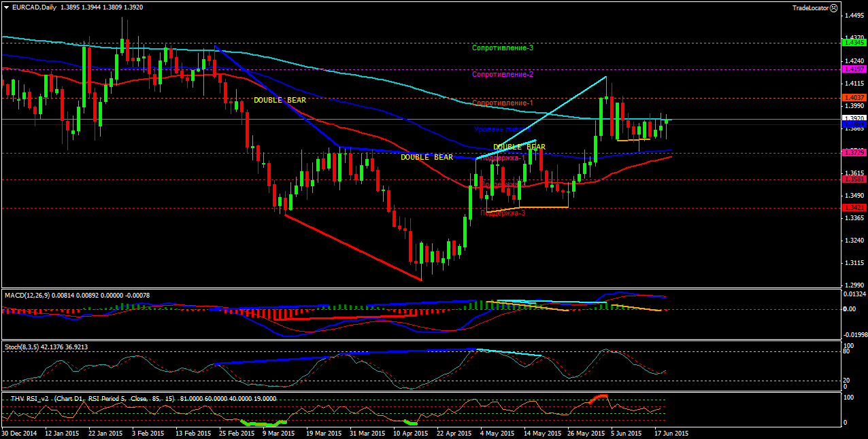Click the 80 level on Stochastic scale
The height and width of the screenshot is (439, 868).
(847, 351)
